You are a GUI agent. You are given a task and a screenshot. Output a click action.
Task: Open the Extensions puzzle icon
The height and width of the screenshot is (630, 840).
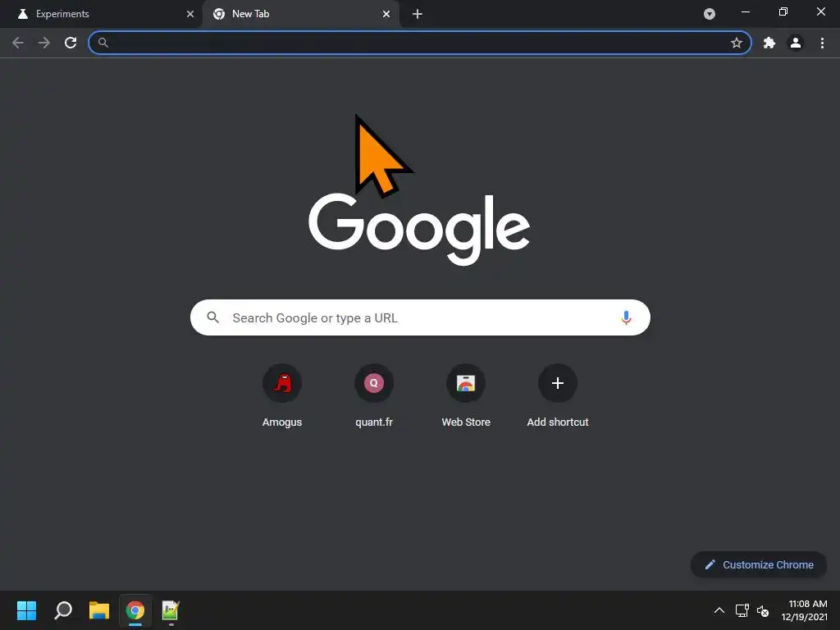point(769,43)
